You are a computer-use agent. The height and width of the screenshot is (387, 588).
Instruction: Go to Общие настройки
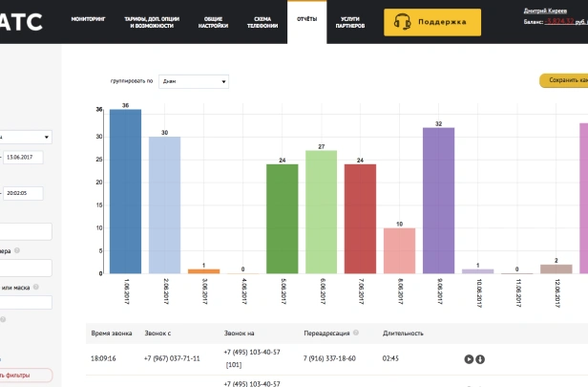point(213,22)
